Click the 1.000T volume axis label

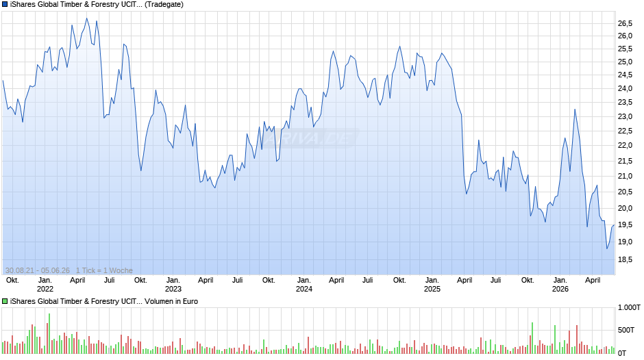click(629, 308)
